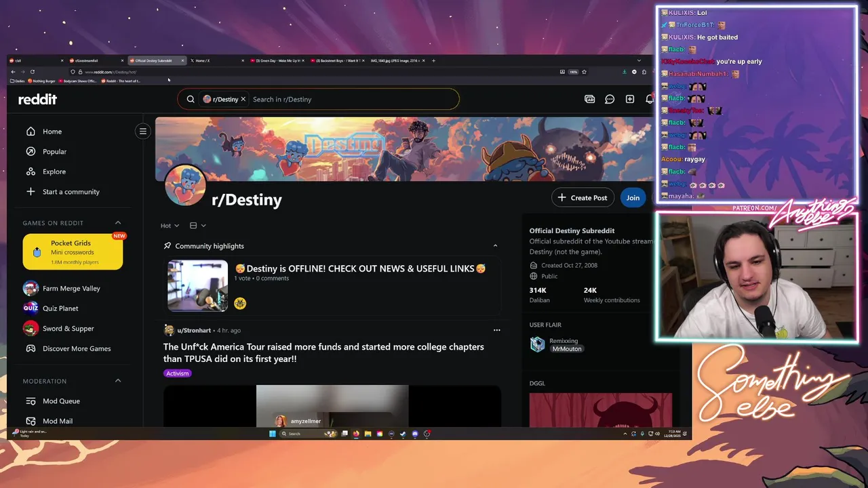
Task: Open the Nothing Burger bookmark
Action: pos(41,81)
